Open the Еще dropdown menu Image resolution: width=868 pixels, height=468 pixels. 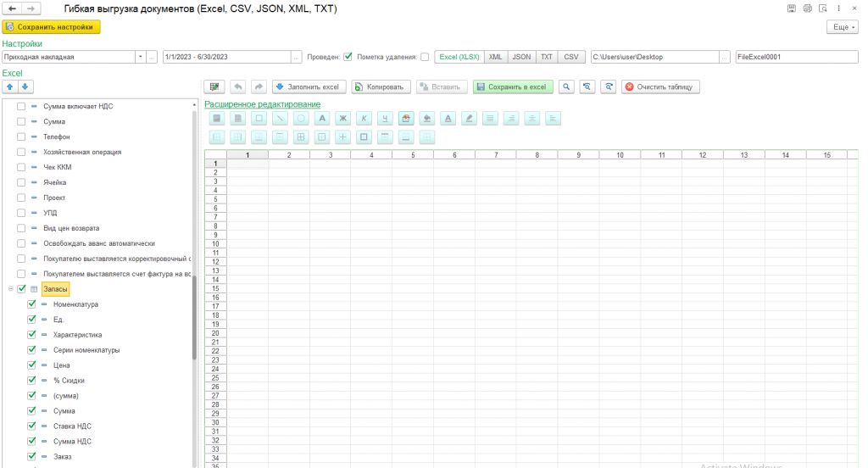843,26
